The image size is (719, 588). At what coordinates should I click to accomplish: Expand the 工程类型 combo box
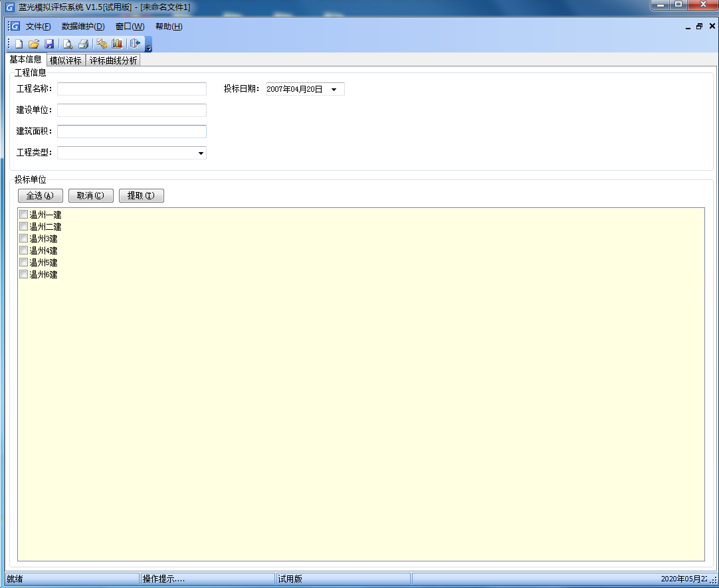(x=201, y=153)
